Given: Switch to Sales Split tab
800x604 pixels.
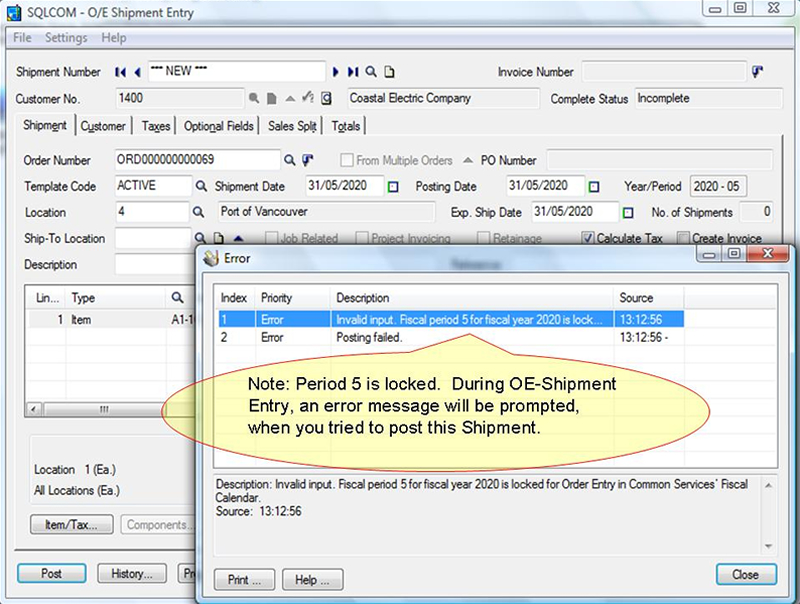Looking at the screenshot, I should click(x=292, y=126).
